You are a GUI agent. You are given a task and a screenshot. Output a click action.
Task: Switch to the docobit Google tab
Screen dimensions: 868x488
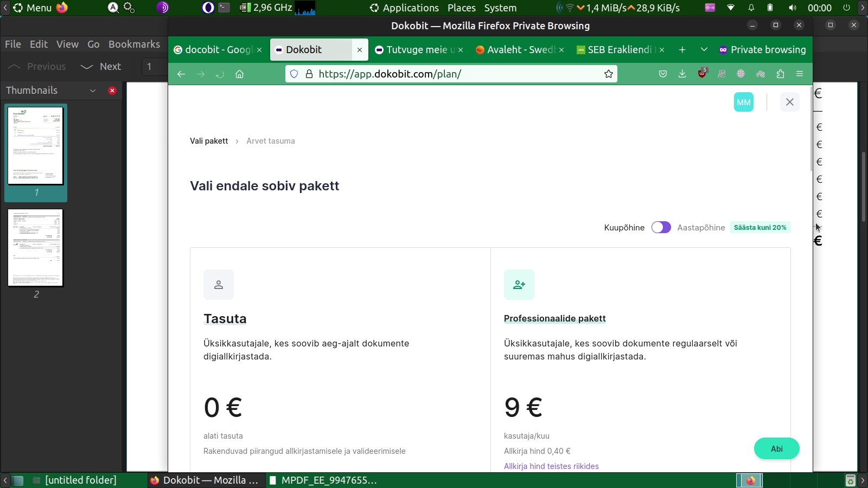click(218, 50)
